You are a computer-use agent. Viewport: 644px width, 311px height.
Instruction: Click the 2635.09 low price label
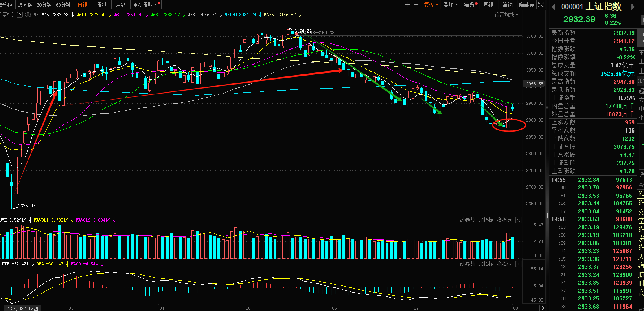(26, 206)
